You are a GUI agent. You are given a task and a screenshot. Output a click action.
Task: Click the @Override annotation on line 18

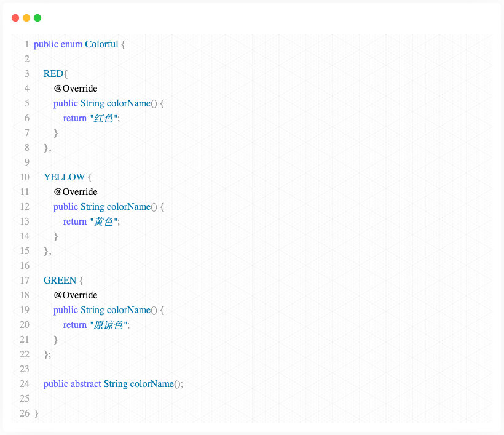click(76, 295)
